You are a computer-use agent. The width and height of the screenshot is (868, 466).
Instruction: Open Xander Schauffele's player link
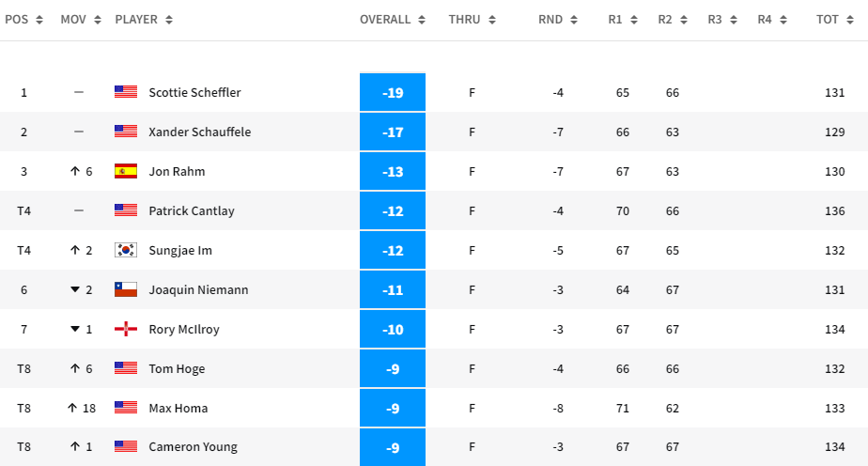point(199,132)
